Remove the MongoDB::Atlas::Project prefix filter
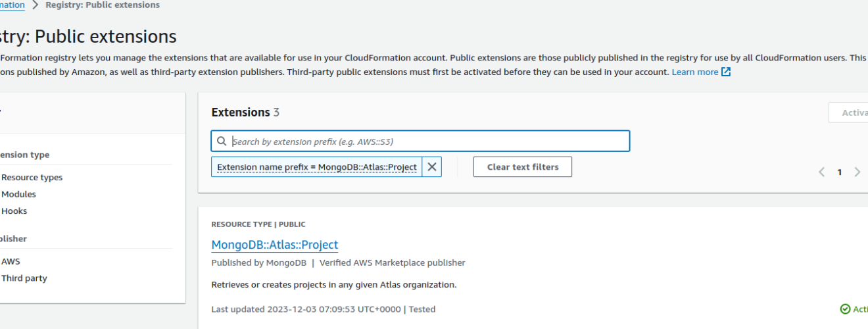Viewport: 868px width, 329px height. click(x=431, y=167)
